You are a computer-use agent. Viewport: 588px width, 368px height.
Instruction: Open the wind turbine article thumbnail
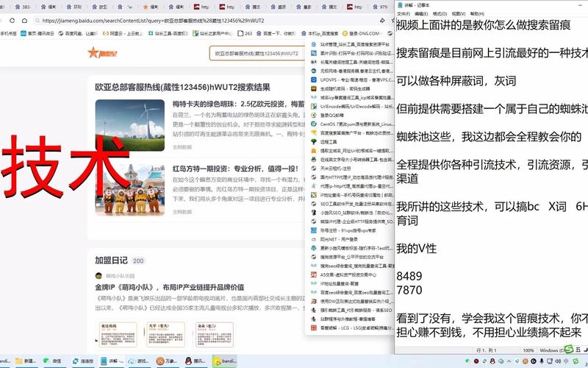(x=130, y=125)
